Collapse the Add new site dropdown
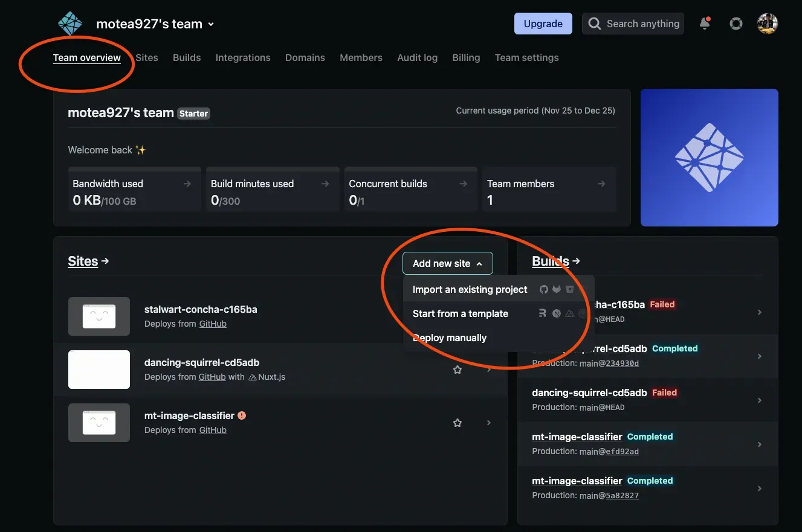This screenshot has width=802, height=532. coord(447,263)
